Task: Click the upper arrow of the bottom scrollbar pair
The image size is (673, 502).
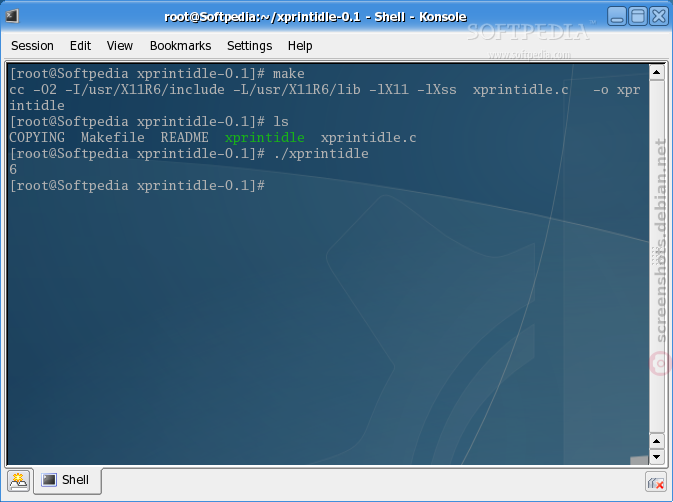Action: pyautogui.click(x=656, y=441)
